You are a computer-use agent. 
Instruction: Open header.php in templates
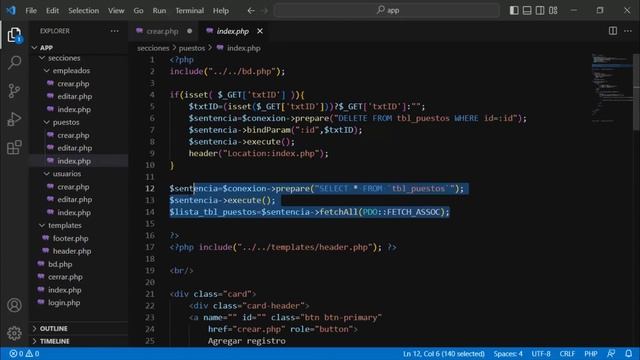(72, 251)
